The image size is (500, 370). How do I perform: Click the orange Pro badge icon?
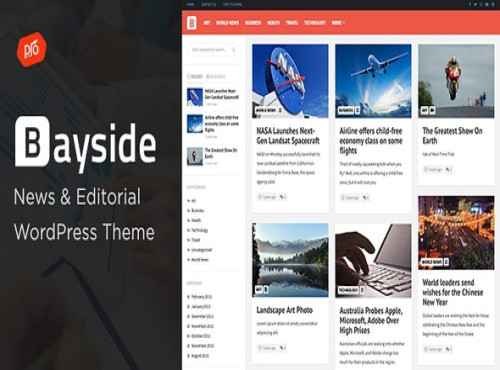(x=32, y=50)
